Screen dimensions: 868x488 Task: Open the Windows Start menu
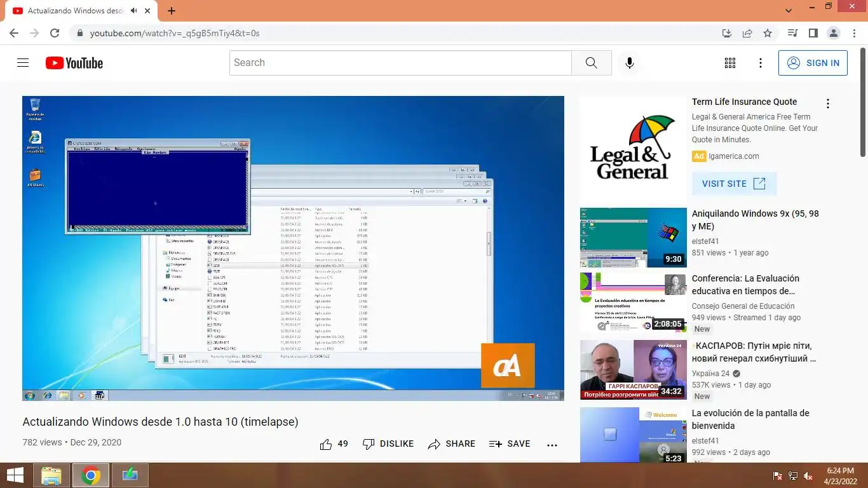click(x=15, y=475)
